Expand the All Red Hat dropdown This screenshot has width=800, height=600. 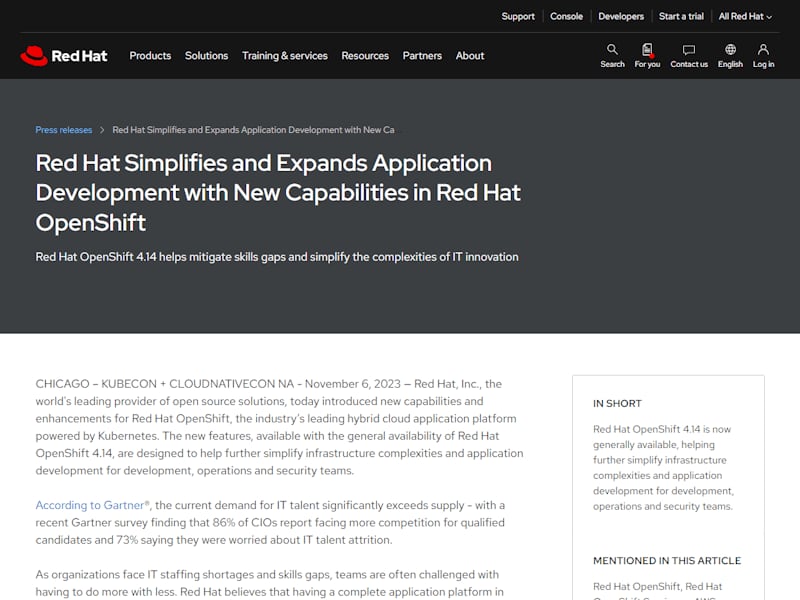pos(745,16)
